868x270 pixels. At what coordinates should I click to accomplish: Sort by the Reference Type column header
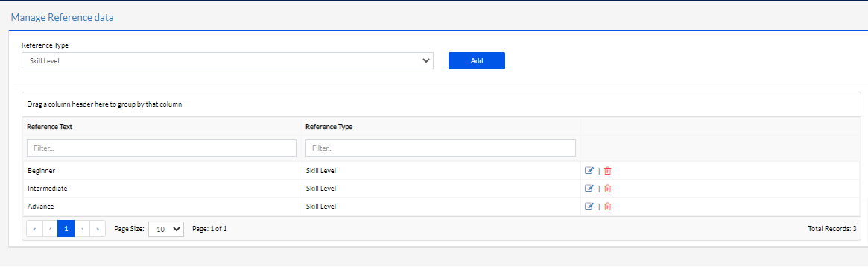(x=329, y=126)
